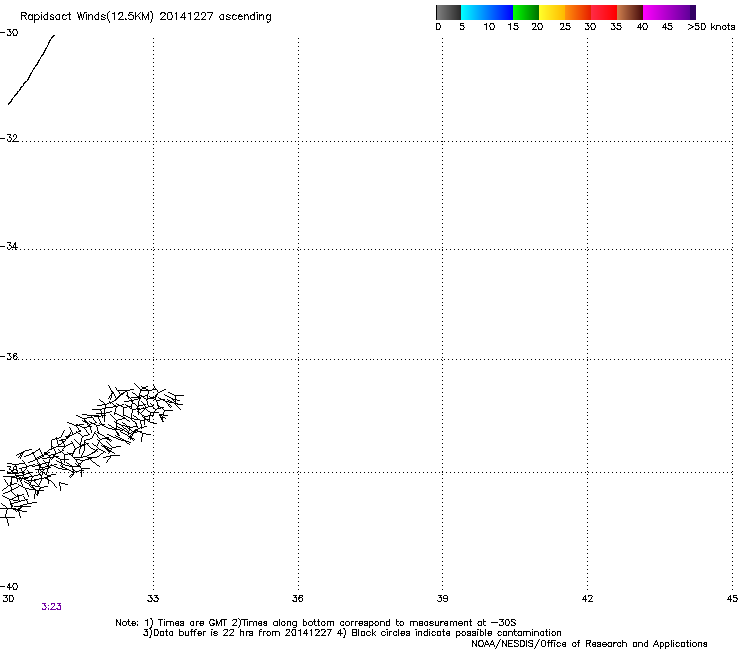Click the NOAA/NESDIS credit text
Viewport: 740px width, 650px height.
click(589, 644)
